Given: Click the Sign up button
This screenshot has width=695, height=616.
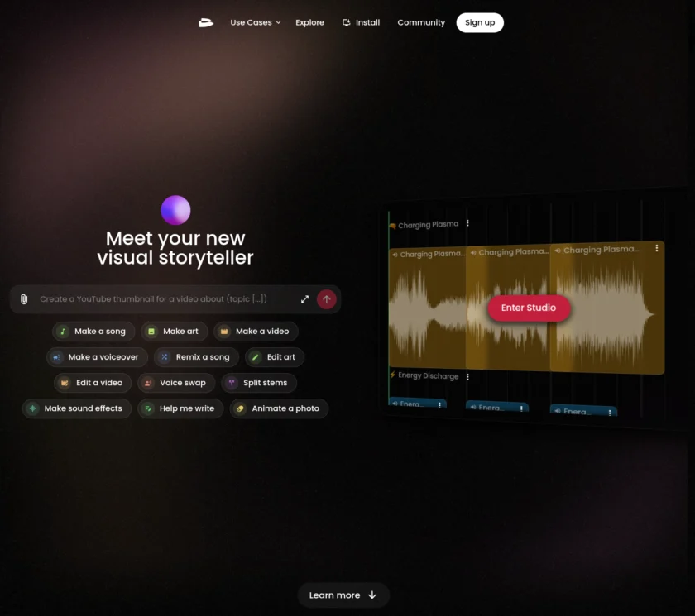Looking at the screenshot, I should 480,22.
